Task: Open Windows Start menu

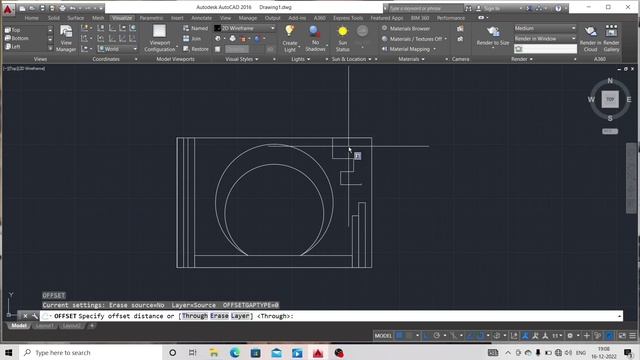Action: tap(9, 352)
